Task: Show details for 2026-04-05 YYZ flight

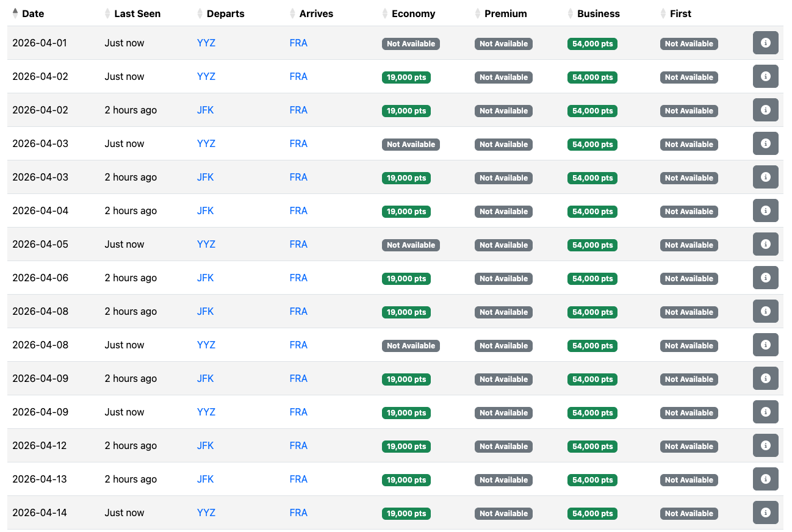Action: [765, 244]
